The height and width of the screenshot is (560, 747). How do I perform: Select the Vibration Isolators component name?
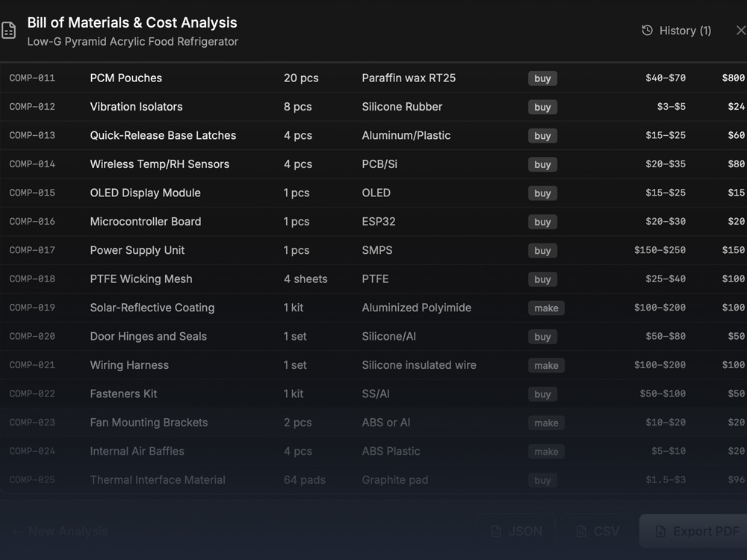136,107
